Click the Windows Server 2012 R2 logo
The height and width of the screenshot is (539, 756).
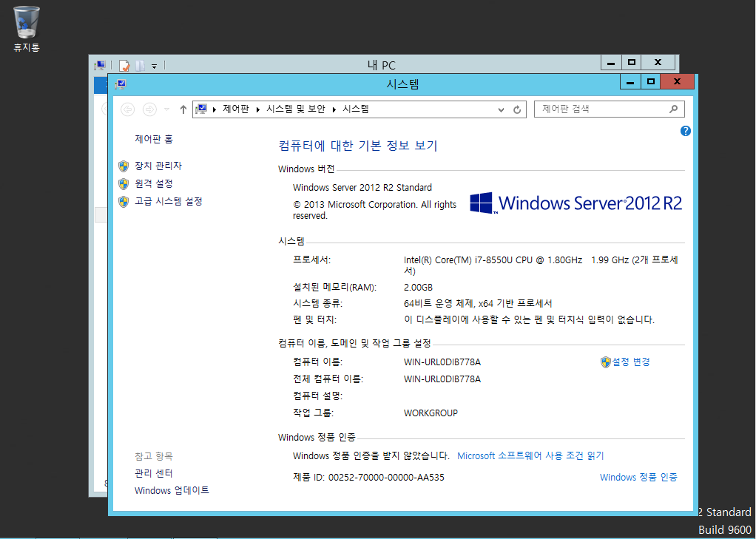point(576,203)
